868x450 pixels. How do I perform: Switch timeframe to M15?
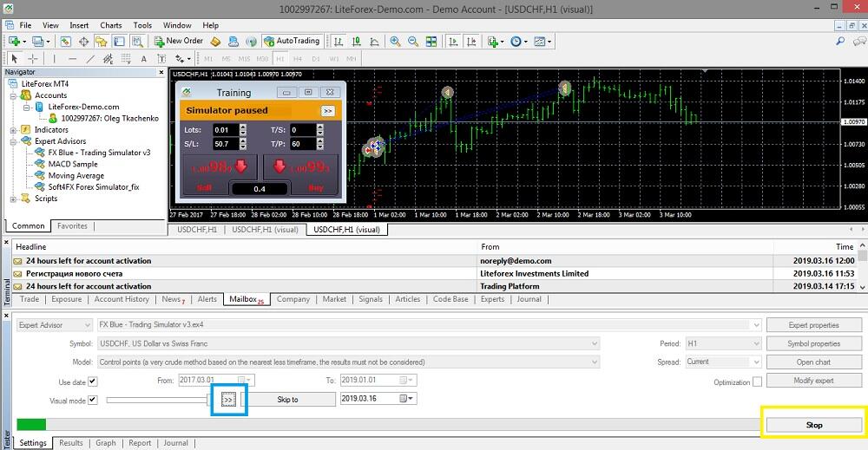[x=244, y=59]
